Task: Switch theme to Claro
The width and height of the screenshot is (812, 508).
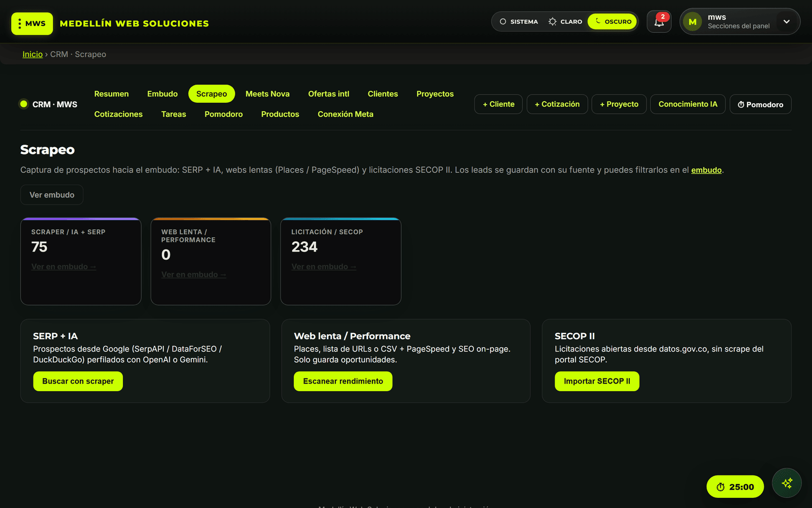Action: 565,22
